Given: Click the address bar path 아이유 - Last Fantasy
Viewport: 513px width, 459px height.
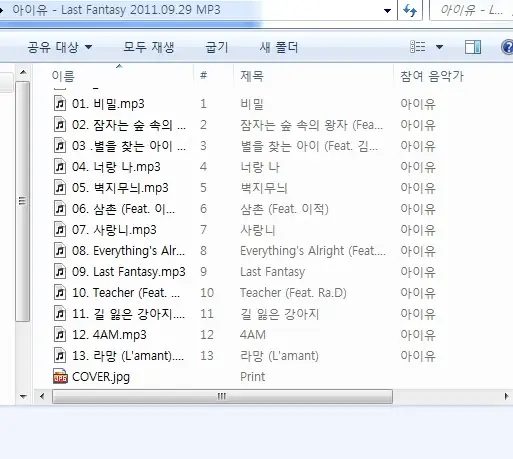Looking at the screenshot, I should pos(116,10).
